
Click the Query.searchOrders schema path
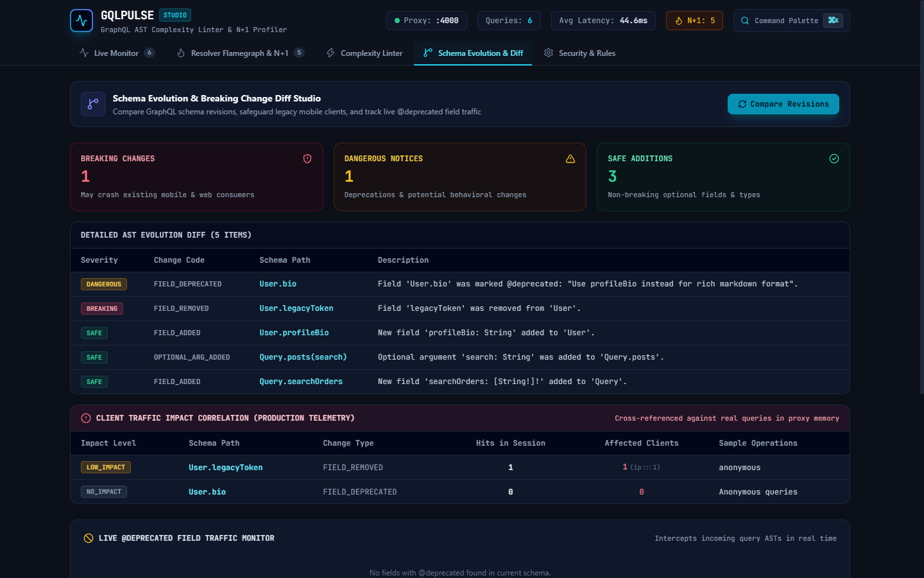(x=301, y=381)
